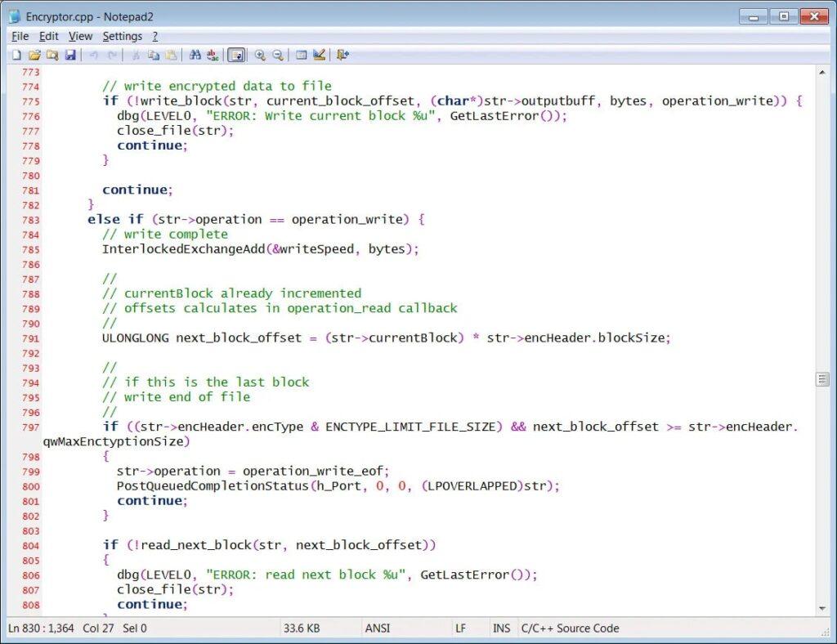Viewport: 837px width, 644px height.
Task: Click the 'Sel 0' status bar entry
Action: point(135,628)
